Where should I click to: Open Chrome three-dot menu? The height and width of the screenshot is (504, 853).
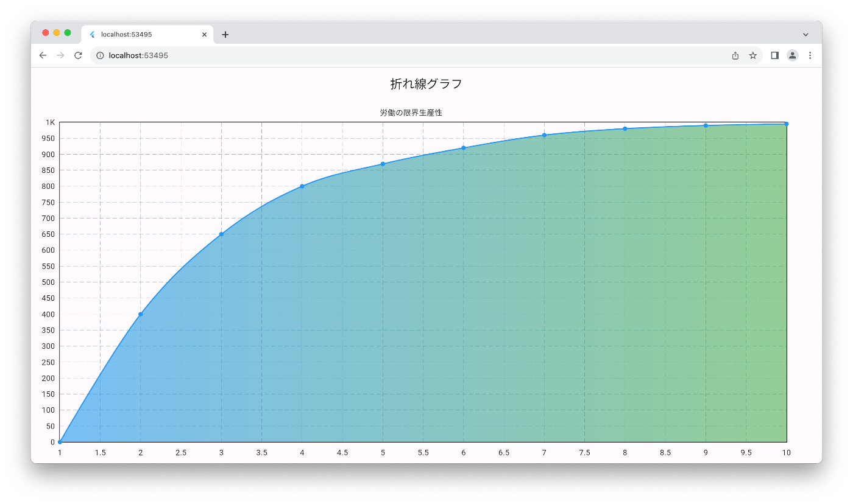[810, 55]
